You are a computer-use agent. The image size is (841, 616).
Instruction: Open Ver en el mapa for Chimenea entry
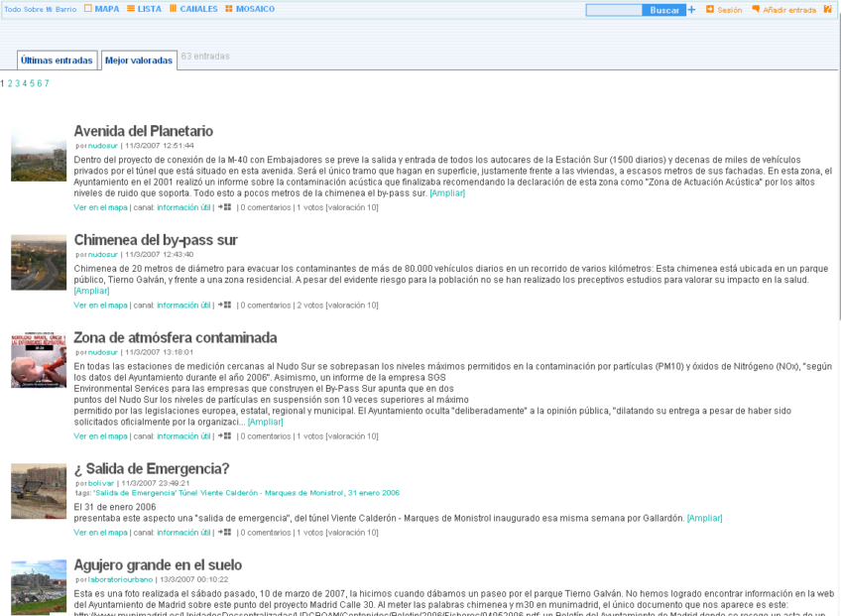[100, 306]
